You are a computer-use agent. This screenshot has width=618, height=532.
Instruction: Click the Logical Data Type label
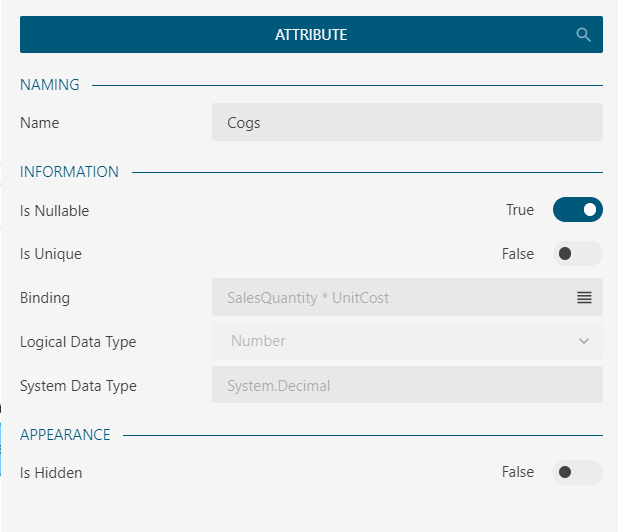pos(78,342)
